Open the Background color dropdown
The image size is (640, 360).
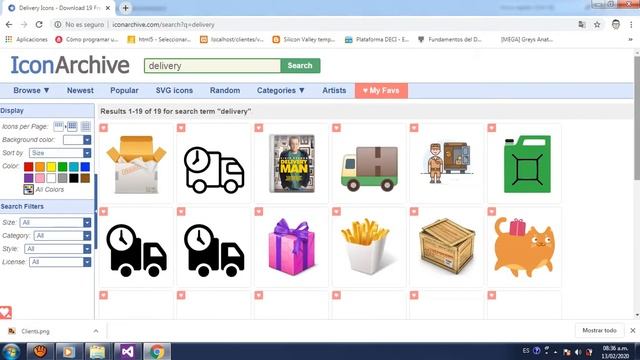pos(77,140)
